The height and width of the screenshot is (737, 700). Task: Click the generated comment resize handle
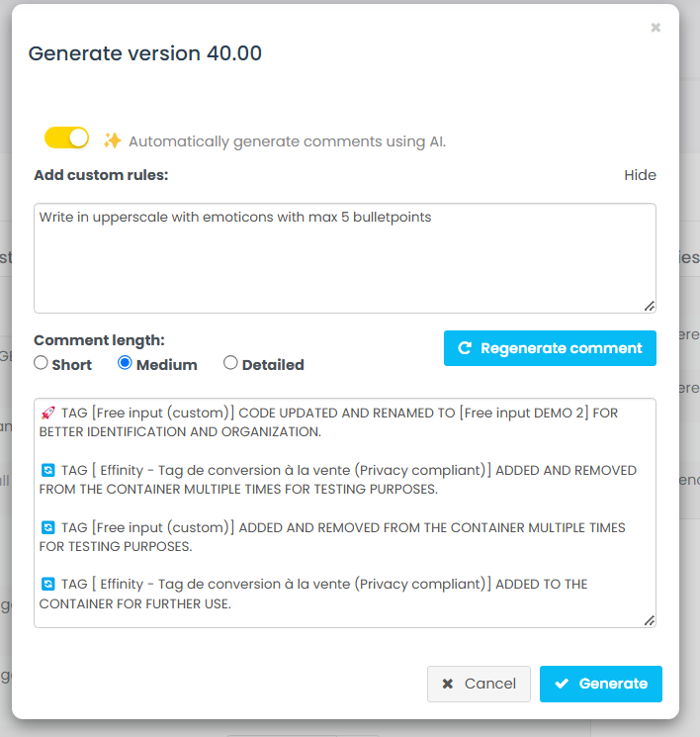(x=649, y=620)
